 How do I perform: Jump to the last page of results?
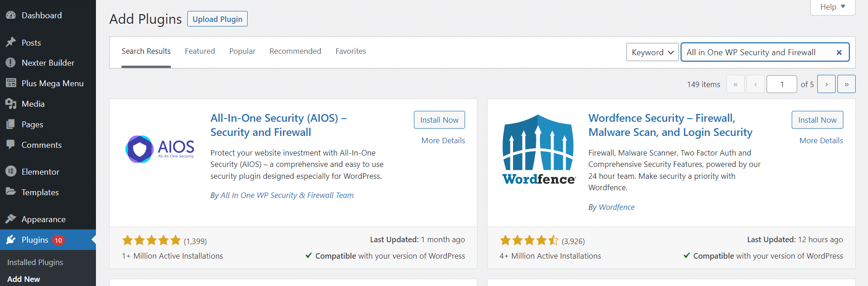click(x=846, y=84)
